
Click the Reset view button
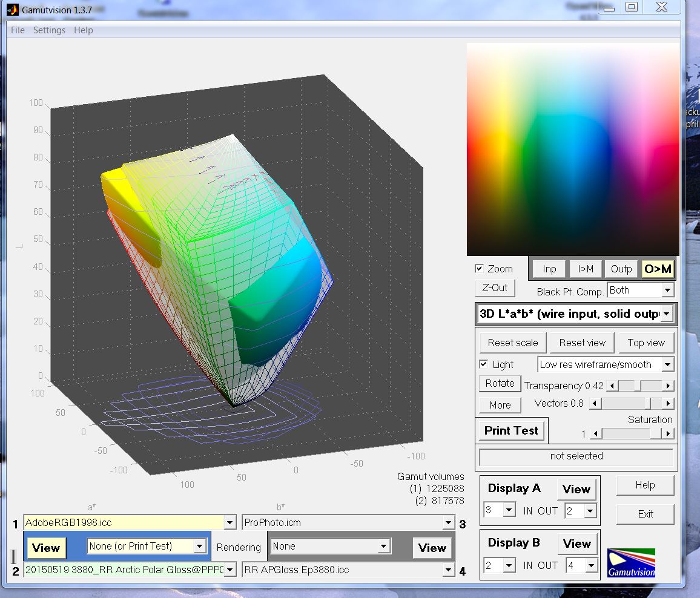[582, 343]
